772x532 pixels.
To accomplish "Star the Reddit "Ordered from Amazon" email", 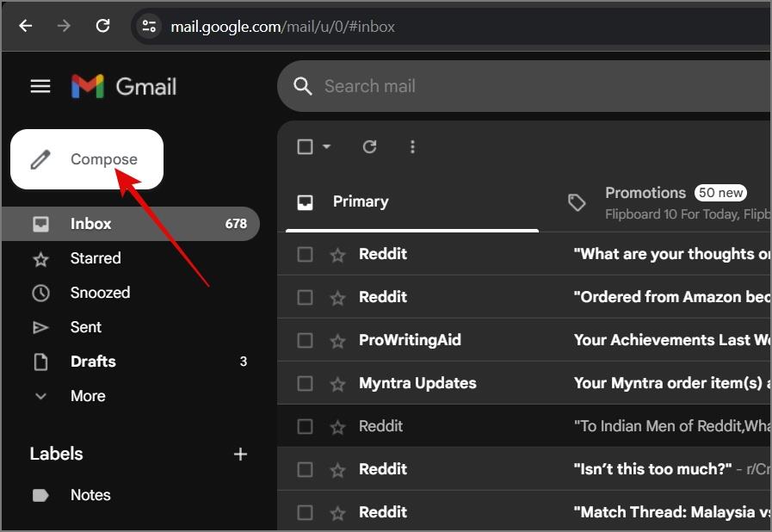I will (x=337, y=298).
